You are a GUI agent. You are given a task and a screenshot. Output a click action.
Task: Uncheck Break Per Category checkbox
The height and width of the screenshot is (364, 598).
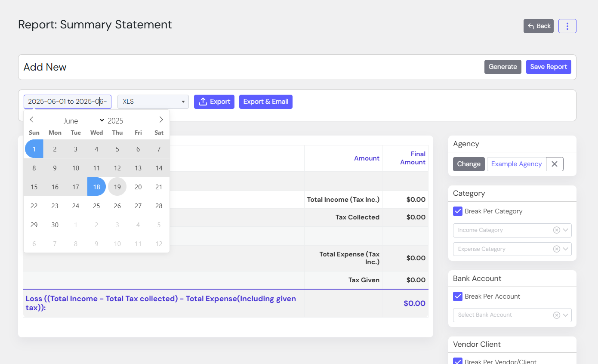458,211
